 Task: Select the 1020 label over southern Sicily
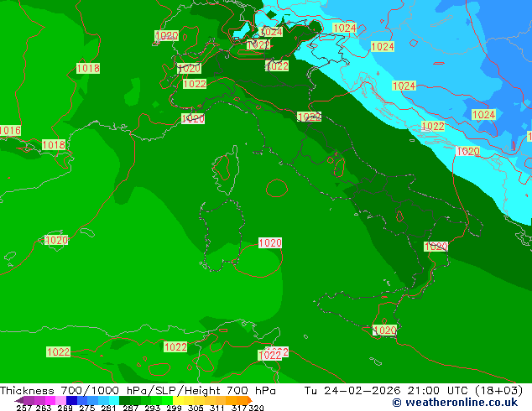click(384, 330)
